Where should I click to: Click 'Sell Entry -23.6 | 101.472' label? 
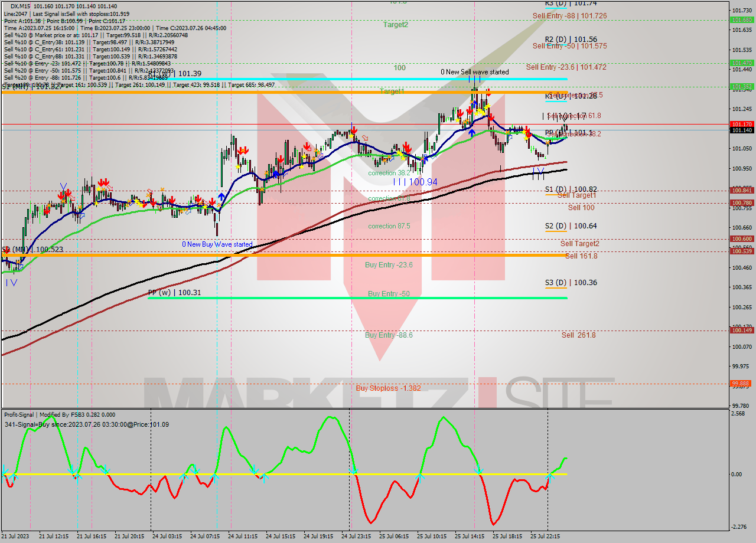click(566, 67)
